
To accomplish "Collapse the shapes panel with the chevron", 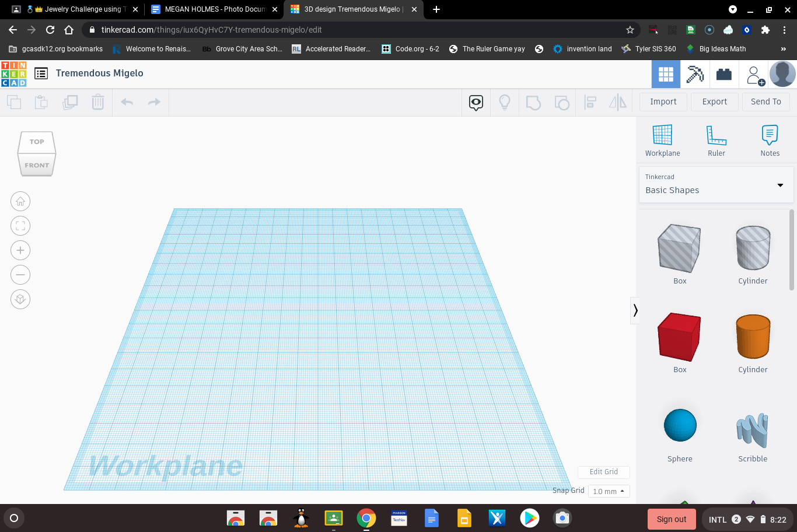I will pyautogui.click(x=635, y=310).
